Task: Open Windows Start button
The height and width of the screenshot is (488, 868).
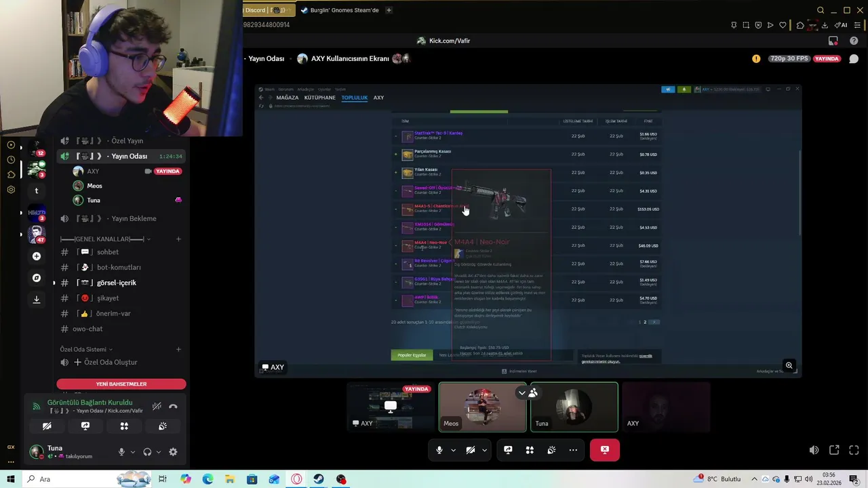Action: [x=11, y=479]
